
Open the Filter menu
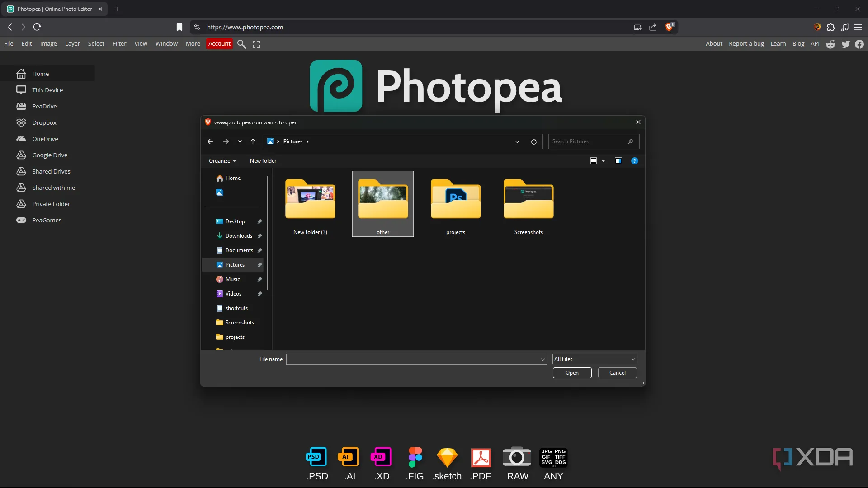(x=119, y=43)
